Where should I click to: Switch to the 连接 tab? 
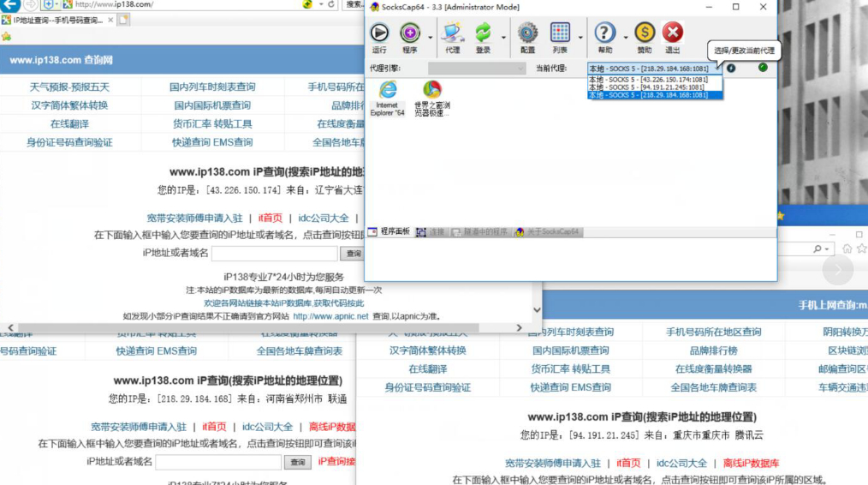(x=431, y=232)
